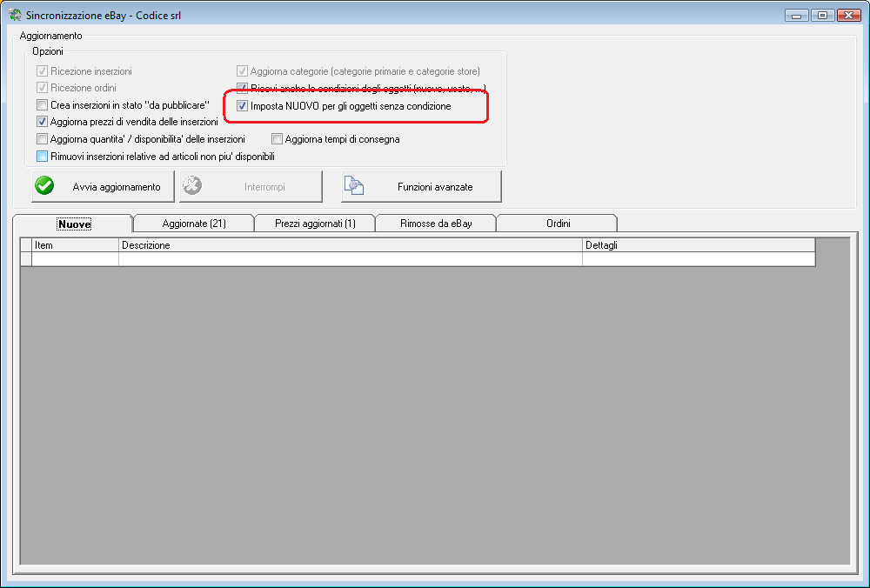Click the Item column header
Viewport: 870px width, 588px height.
coord(76,245)
